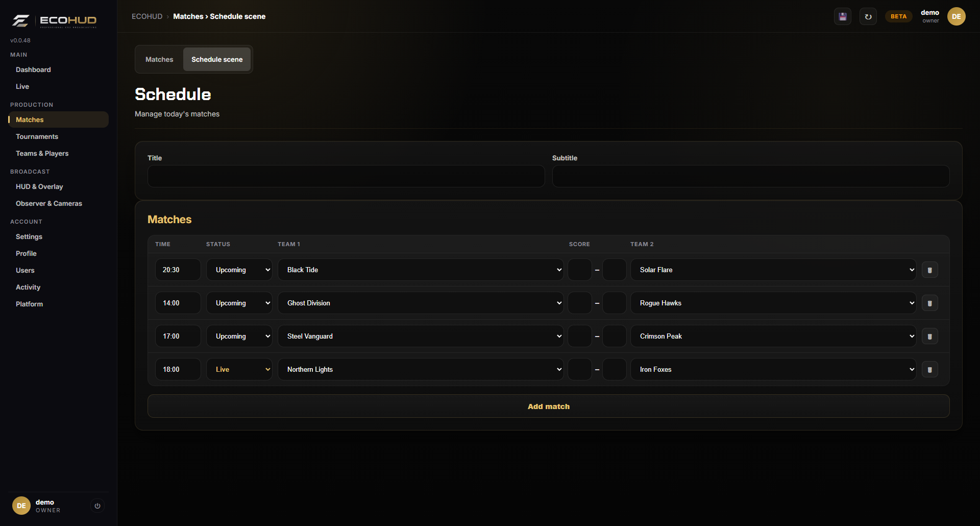Open the DE user avatar in top bar
The height and width of the screenshot is (526, 980).
coord(957,16)
